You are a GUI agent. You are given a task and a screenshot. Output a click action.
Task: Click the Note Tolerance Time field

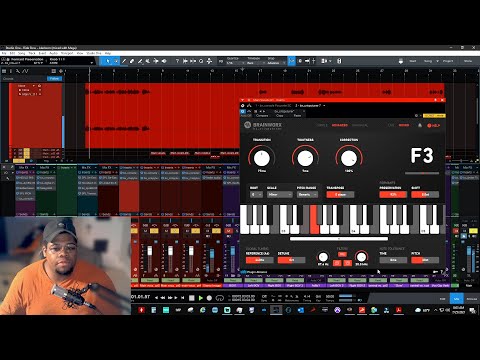(x=393, y=260)
